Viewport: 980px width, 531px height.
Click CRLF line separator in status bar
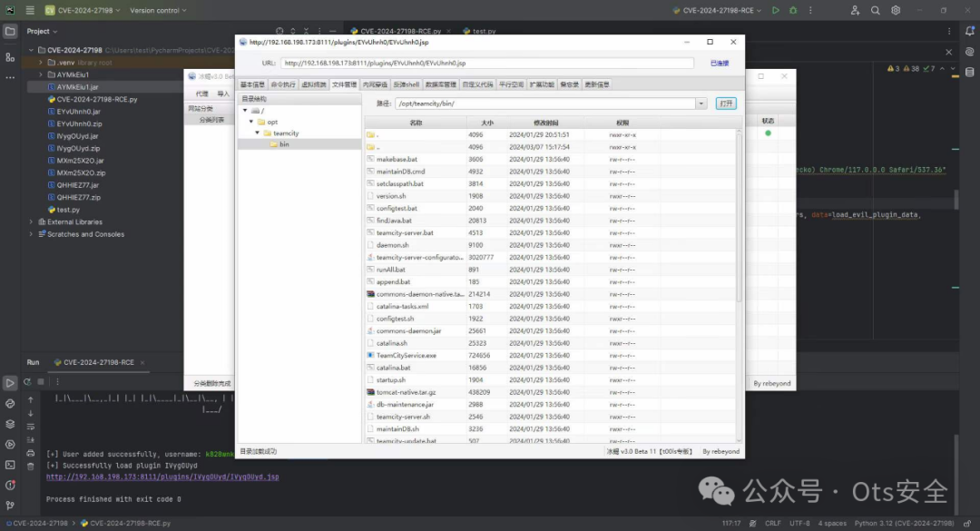coord(772,524)
